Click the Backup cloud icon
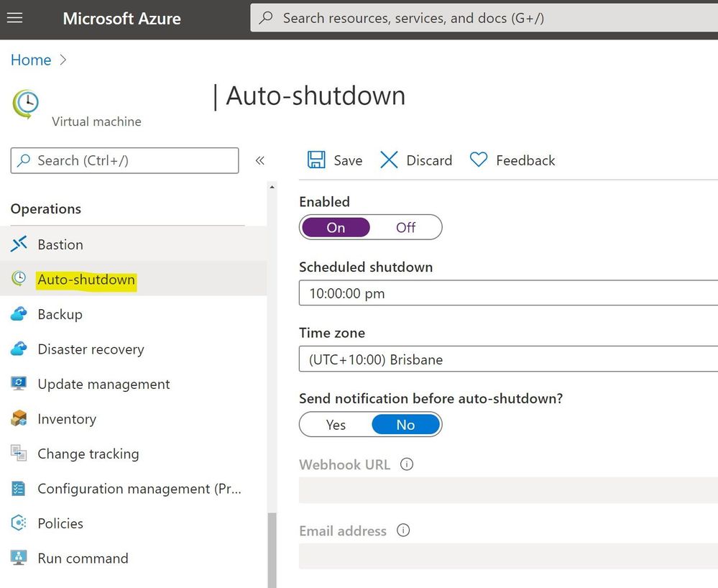 pyautogui.click(x=19, y=313)
